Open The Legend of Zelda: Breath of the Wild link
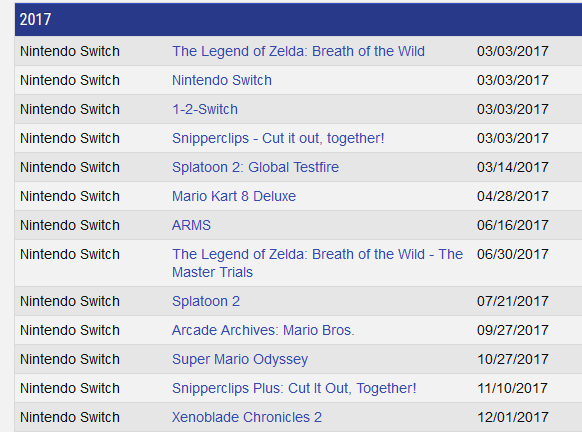582x432 pixels. pyautogui.click(x=298, y=51)
